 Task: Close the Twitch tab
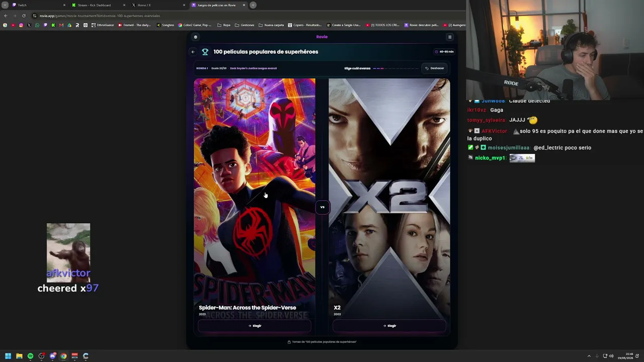coord(64,5)
